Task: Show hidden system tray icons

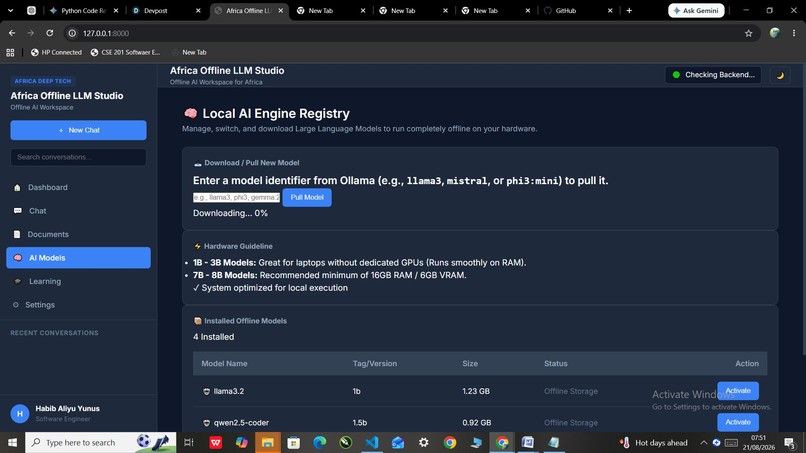Action: pos(703,443)
